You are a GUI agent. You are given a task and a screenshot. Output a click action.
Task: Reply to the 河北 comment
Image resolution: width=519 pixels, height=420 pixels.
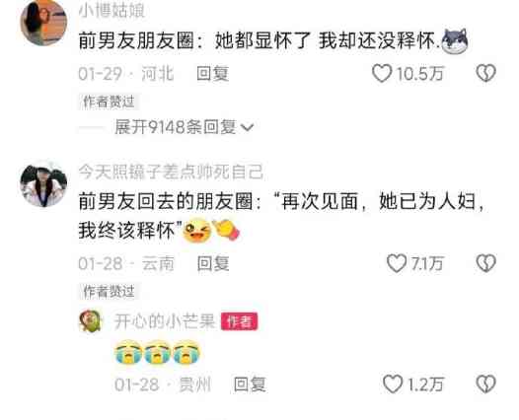click(x=212, y=73)
